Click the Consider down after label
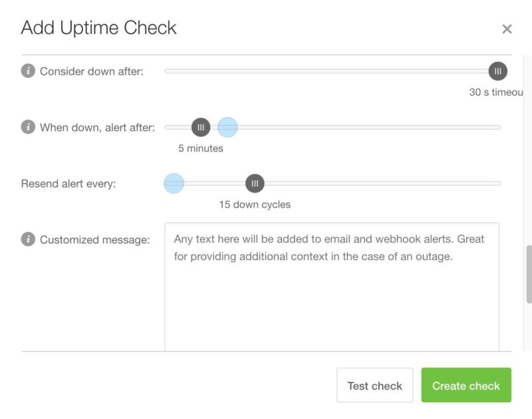 click(x=91, y=70)
